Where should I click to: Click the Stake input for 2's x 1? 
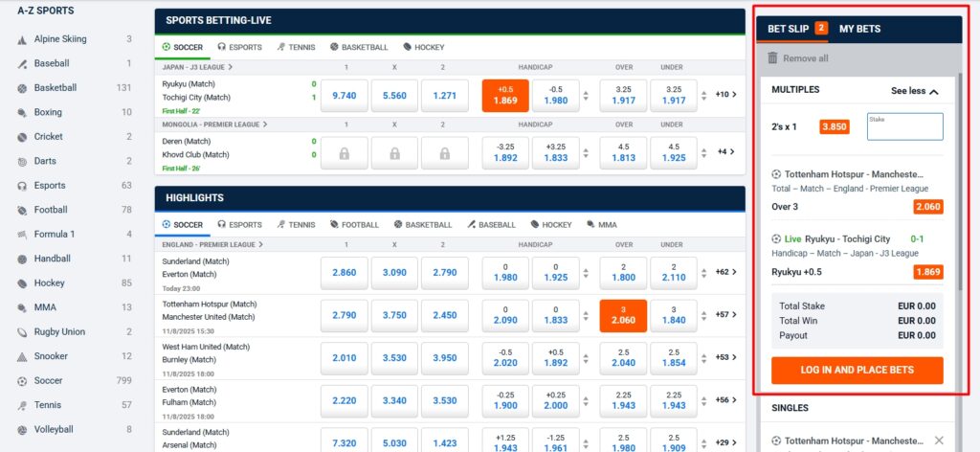coord(904,127)
